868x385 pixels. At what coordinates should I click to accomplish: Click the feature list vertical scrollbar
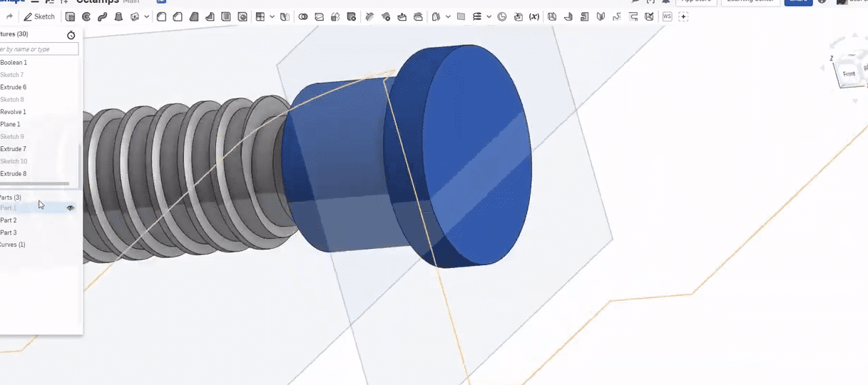[80, 165]
